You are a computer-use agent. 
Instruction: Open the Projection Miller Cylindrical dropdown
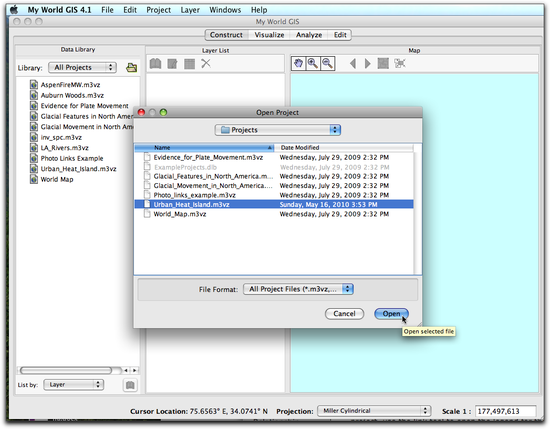tap(374, 411)
